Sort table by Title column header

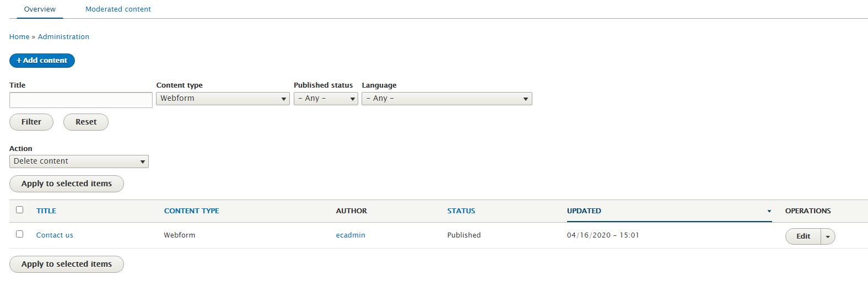pos(46,211)
